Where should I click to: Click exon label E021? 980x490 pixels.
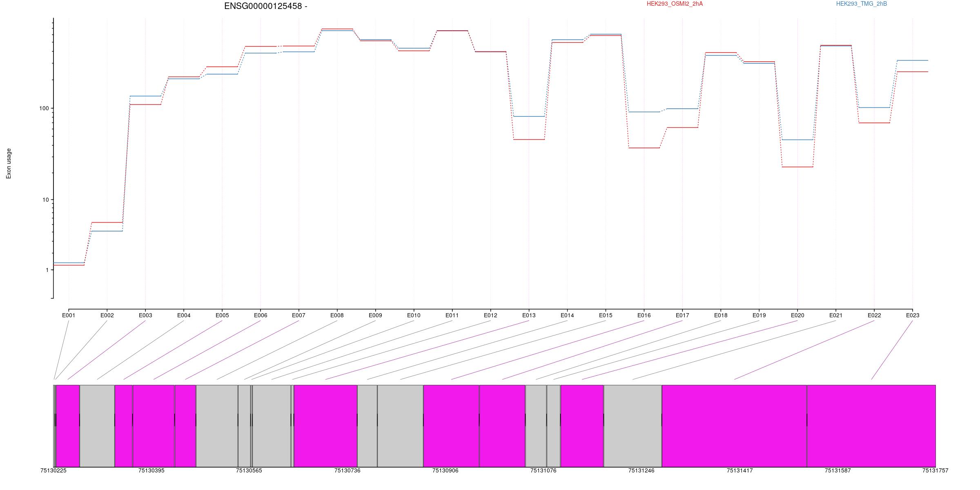click(x=836, y=315)
